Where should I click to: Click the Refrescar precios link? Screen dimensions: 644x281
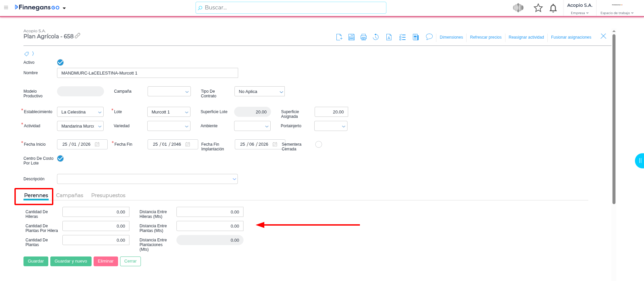485,37
